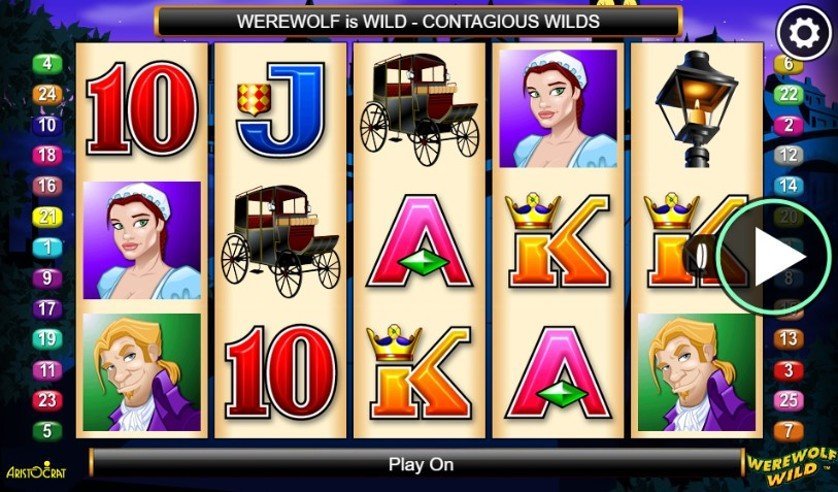Open the settings gear icon
This screenshot has height=492, width=838.
click(804, 33)
